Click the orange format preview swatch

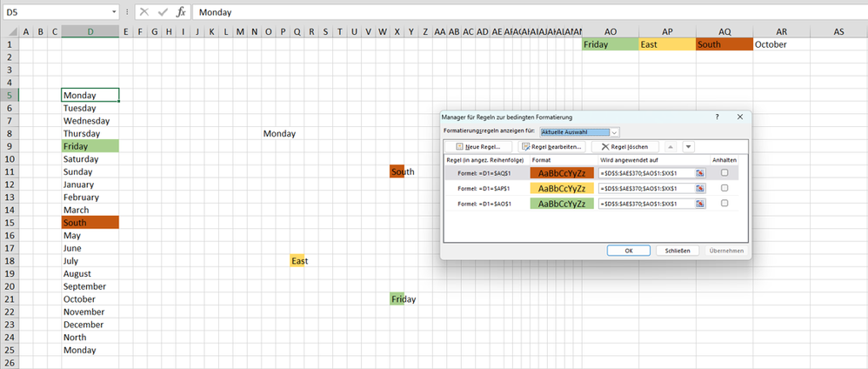562,173
